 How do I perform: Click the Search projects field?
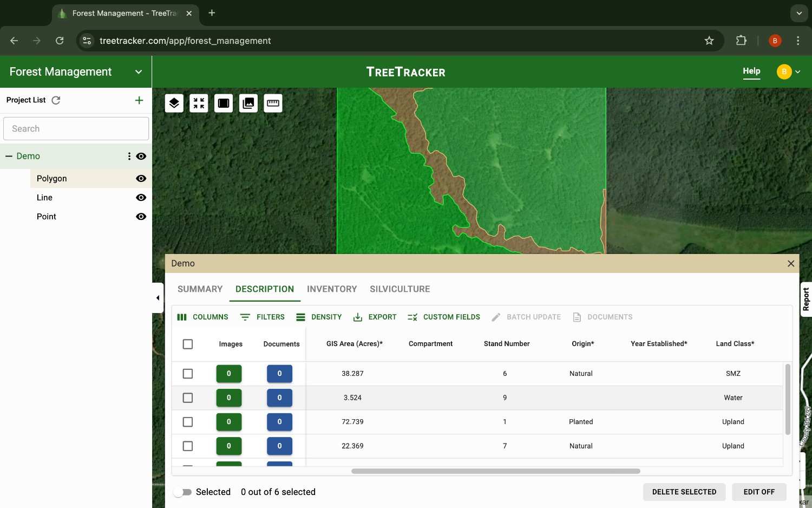76,128
